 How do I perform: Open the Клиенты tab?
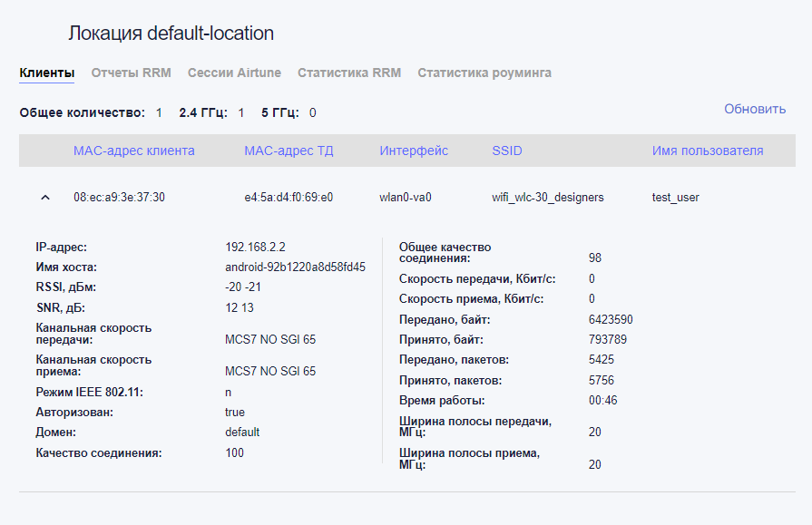coord(46,73)
